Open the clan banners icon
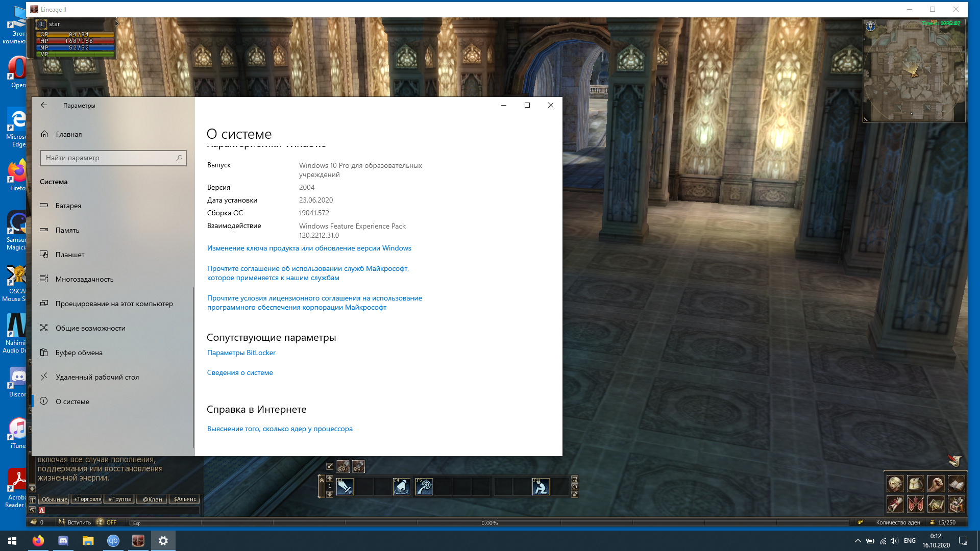 915,504
